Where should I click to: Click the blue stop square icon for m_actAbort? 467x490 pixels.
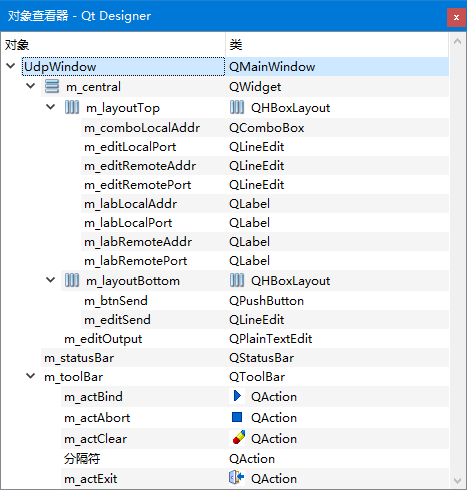point(237,417)
